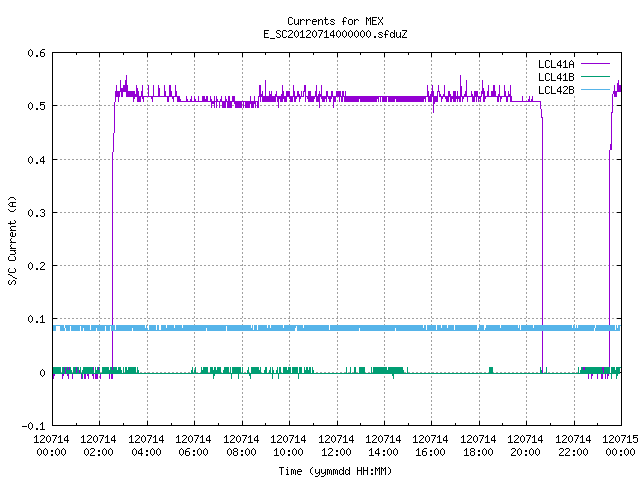
Task: Click the x-axis tick '120714 12:00'
Action: click(336, 445)
